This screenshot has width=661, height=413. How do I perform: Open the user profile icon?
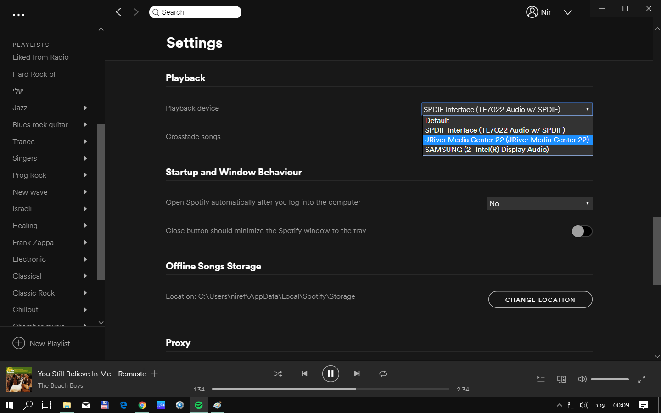[532, 12]
